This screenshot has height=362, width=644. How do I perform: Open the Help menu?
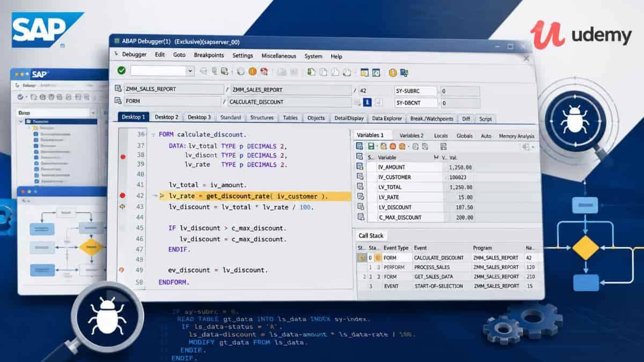pyautogui.click(x=336, y=56)
